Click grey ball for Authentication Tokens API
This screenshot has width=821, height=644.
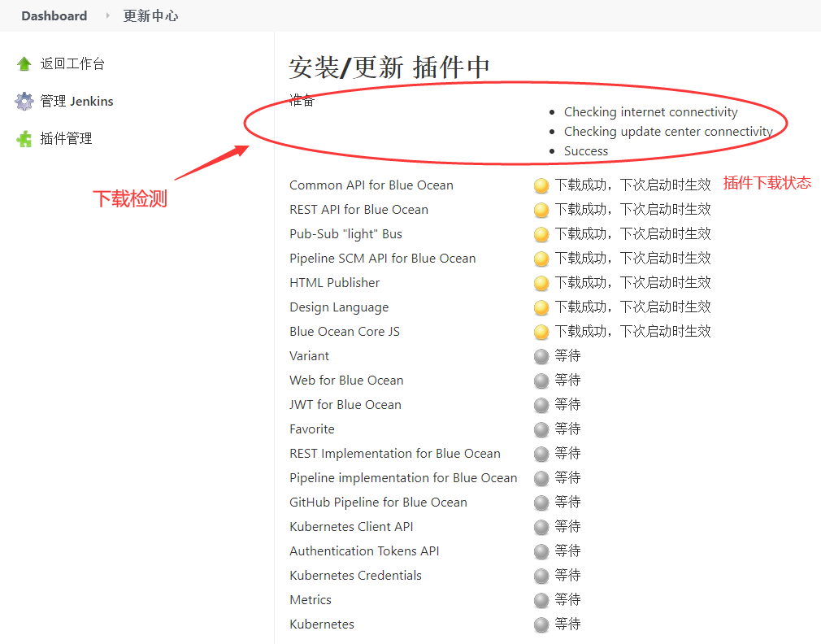[541, 551]
